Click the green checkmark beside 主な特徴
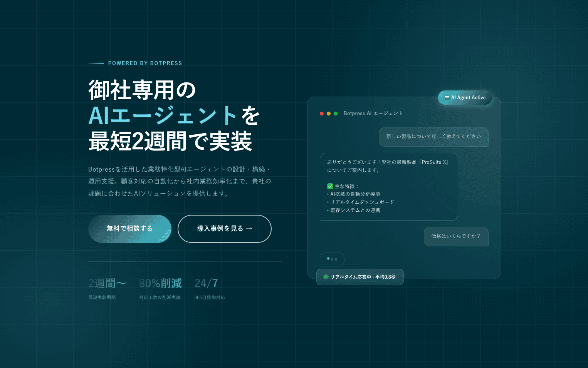 point(330,186)
